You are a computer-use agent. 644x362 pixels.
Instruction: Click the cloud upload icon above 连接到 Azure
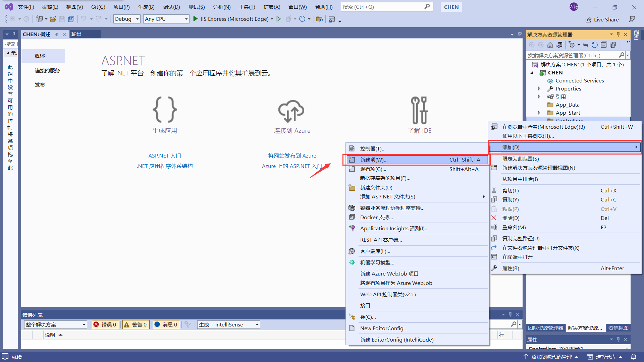pos(291,111)
